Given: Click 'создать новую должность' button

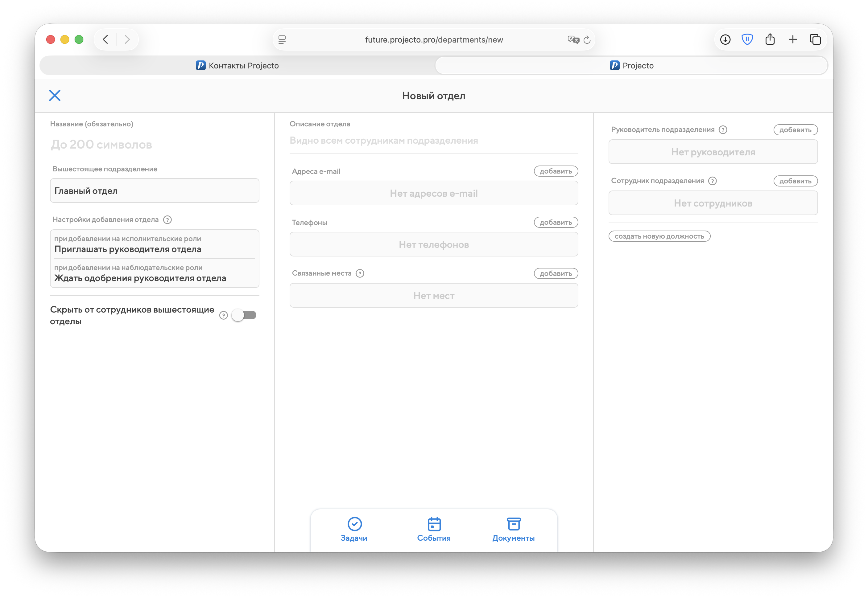Looking at the screenshot, I should point(659,236).
